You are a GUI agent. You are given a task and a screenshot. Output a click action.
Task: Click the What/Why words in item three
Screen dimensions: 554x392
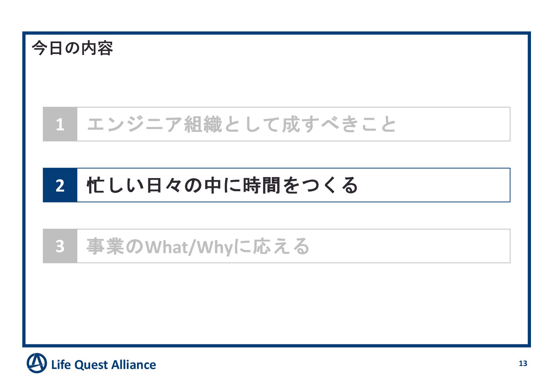tap(189, 247)
